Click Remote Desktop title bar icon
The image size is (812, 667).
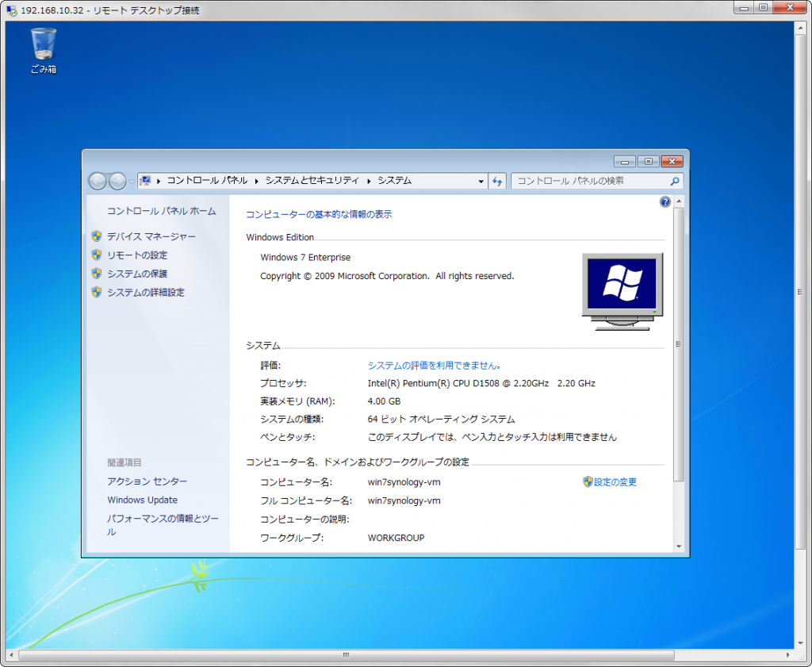11,10
